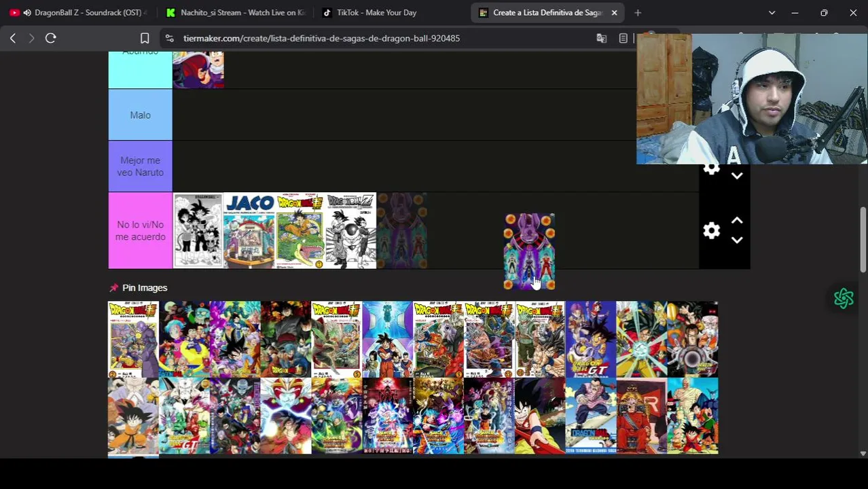
Task: Select Goku Black Rosé image in pool
Action: (x=286, y=340)
